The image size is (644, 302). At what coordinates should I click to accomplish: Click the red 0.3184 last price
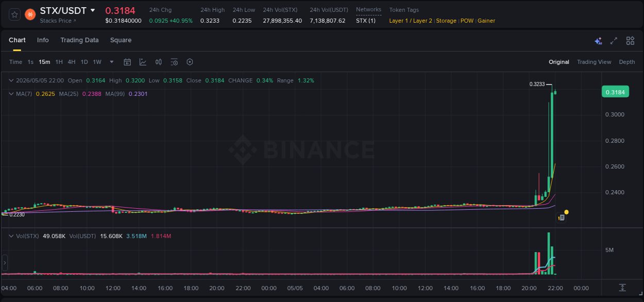pos(120,11)
